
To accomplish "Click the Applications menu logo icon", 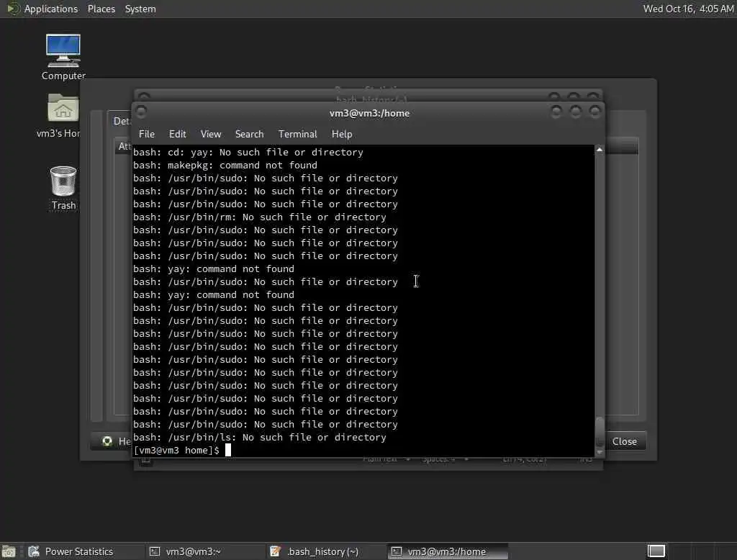I will click(x=12, y=9).
